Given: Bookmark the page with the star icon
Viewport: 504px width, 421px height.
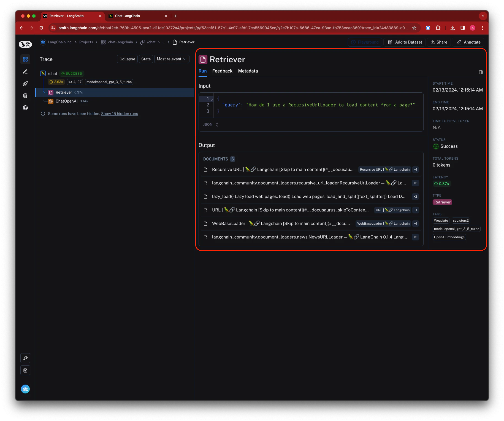Looking at the screenshot, I should (x=414, y=28).
